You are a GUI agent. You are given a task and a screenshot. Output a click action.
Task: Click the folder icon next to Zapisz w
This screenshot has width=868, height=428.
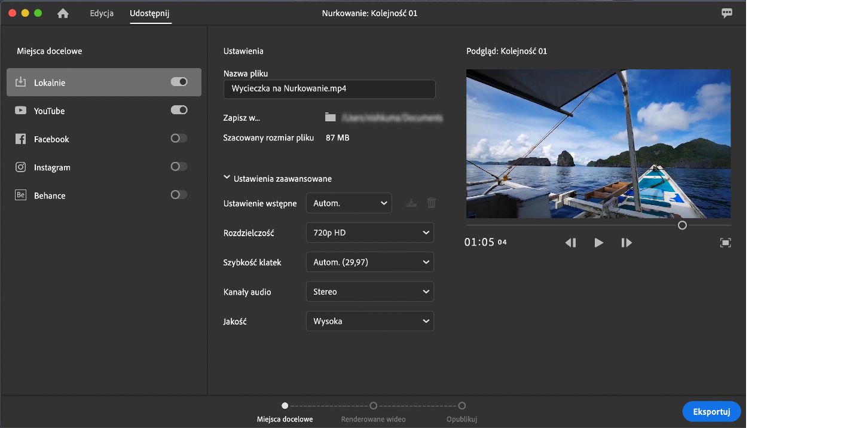coord(330,118)
